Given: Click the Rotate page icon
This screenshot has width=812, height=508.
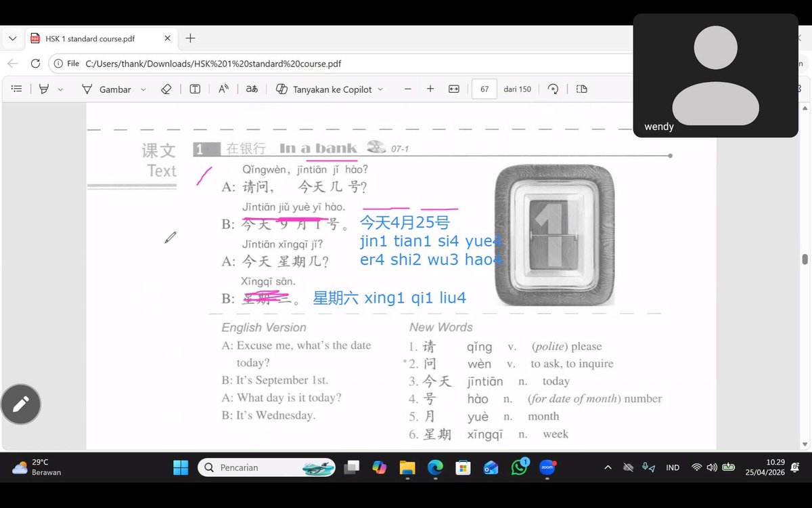Looking at the screenshot, I should click(553, 89).
